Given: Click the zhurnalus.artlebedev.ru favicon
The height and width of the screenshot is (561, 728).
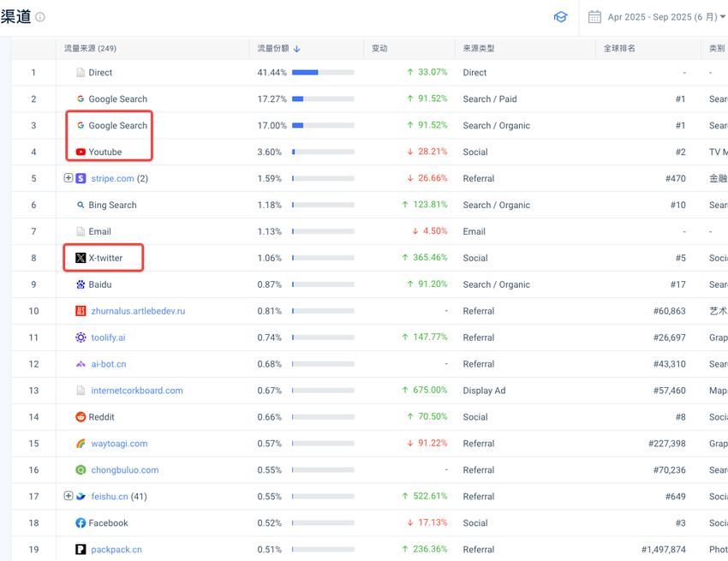Looking at the screenshot, I should pyautogui.click(x=81, y=311).
